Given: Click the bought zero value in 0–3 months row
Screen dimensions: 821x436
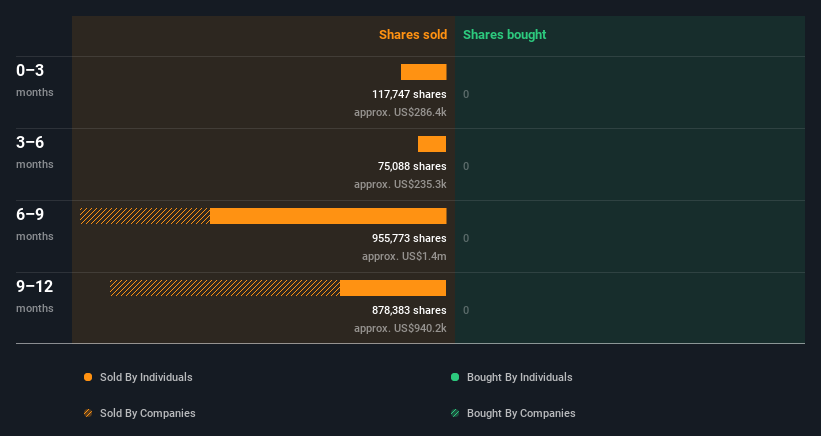Looking at the screenshot, I should pos(466,95).
